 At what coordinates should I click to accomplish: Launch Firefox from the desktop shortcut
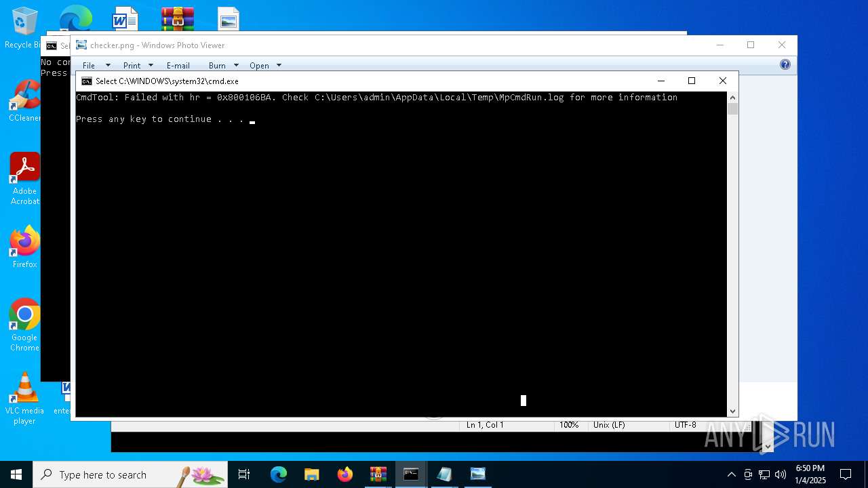[24, 247]
